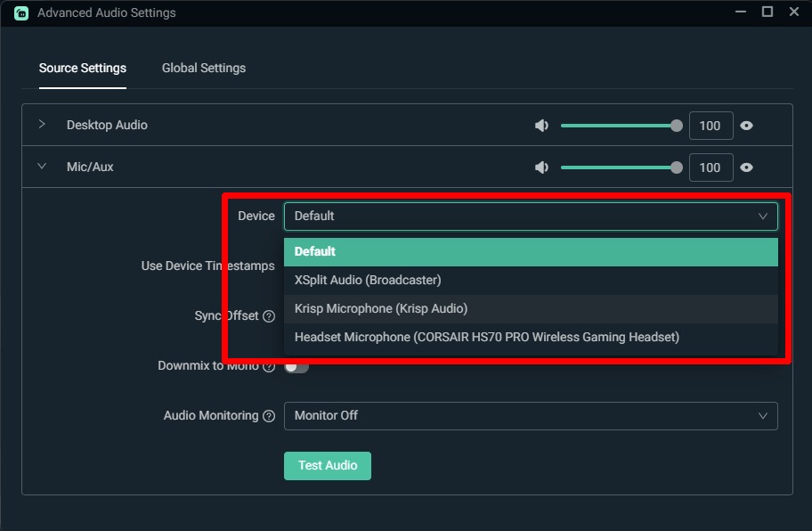Hide Mic/Aux via its eye icon
This screenshot has width=812, height=531.
pyautogui.click(x=746, y=167)
